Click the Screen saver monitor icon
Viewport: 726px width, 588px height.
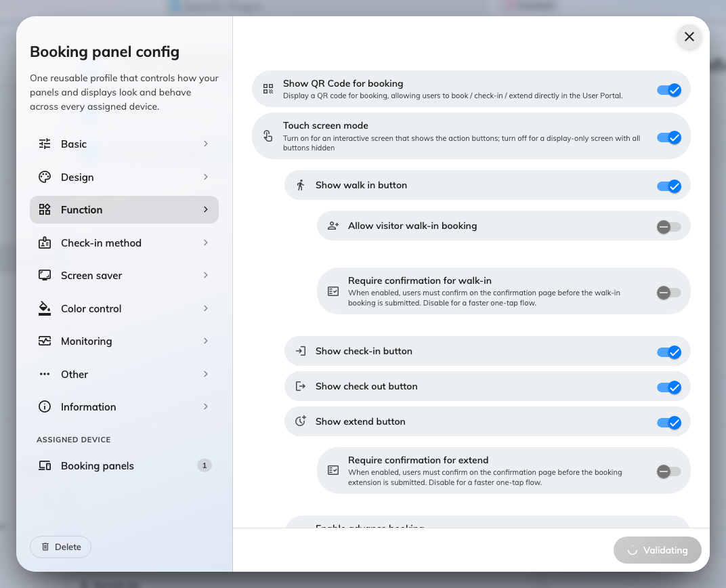[x=45, y=276]
